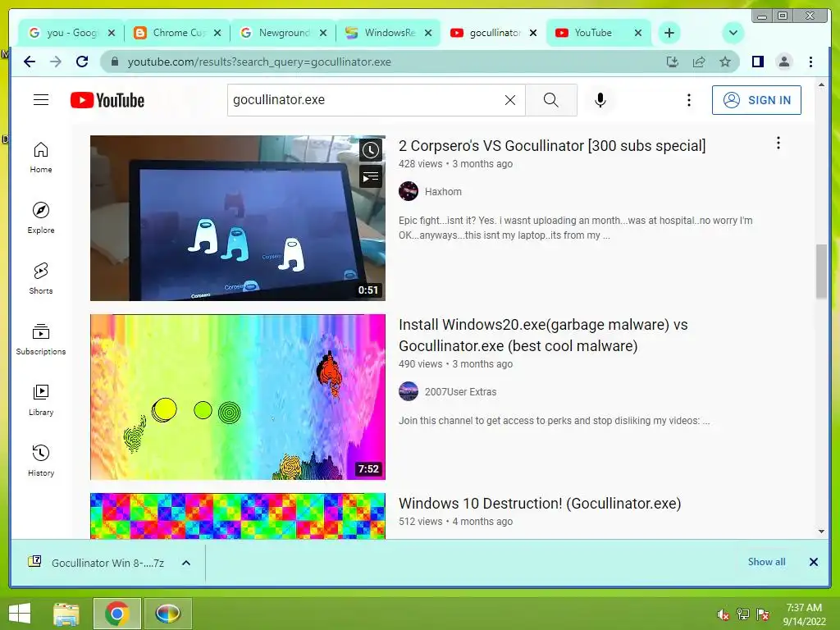
Task: Open Subscriptions in sidebar
Action: 41,340
